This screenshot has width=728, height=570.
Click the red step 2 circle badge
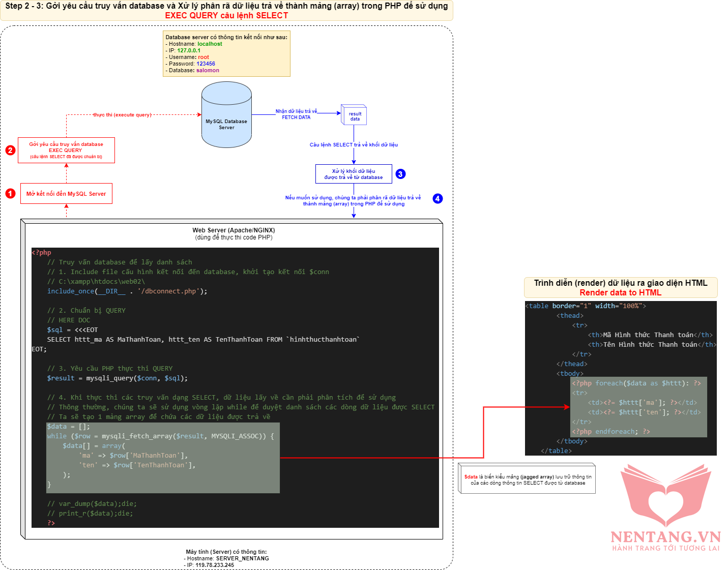(x=10, y=151)
